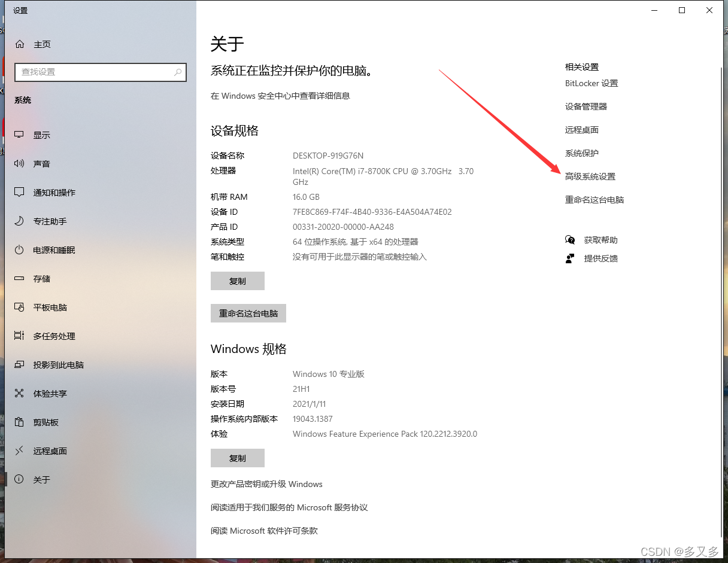This screenshot has height=563, width=728.
Task: Click 复制 button under Windows specifications
Action: click(x=238, y=458)
